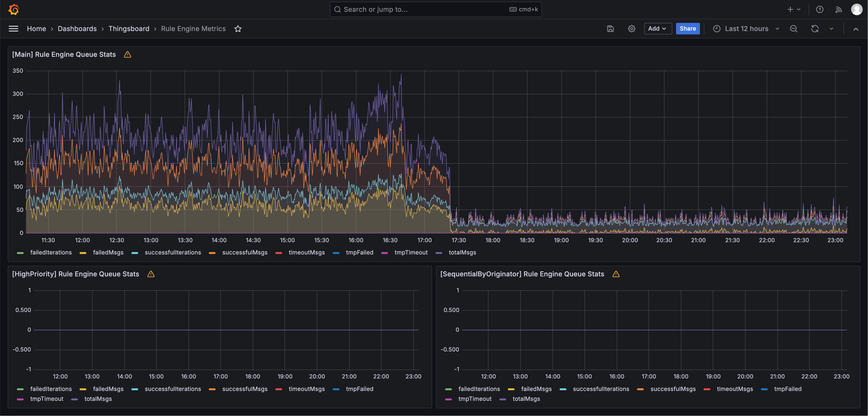The image size is (868, 416).
Task: Open the help question mark icon
Action: [x=820, y=9]
